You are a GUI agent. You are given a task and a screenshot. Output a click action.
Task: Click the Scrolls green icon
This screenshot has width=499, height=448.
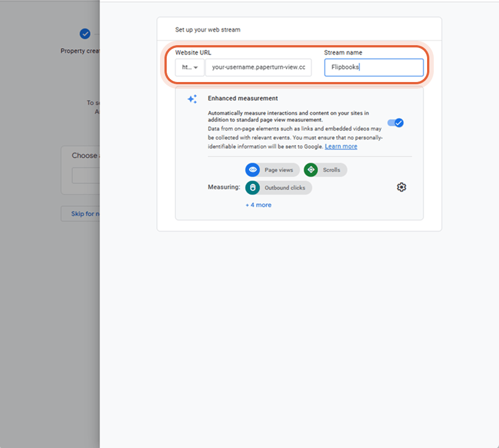[311, 170]
